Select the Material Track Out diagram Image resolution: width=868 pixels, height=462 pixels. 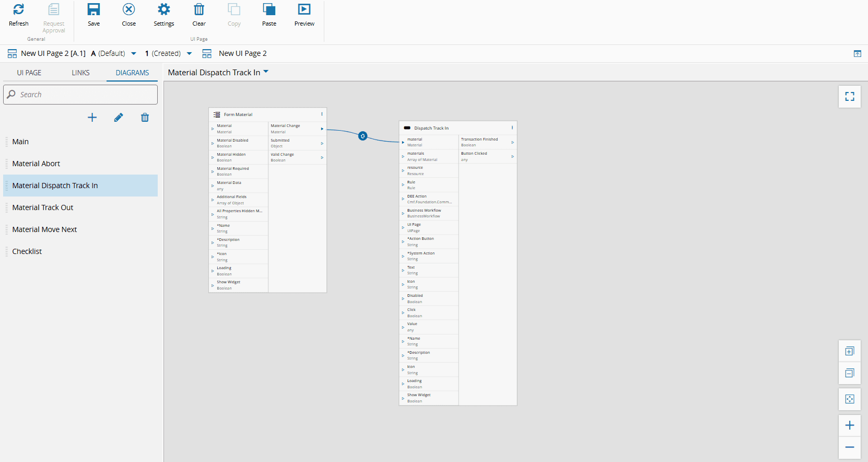pos(43,207)
